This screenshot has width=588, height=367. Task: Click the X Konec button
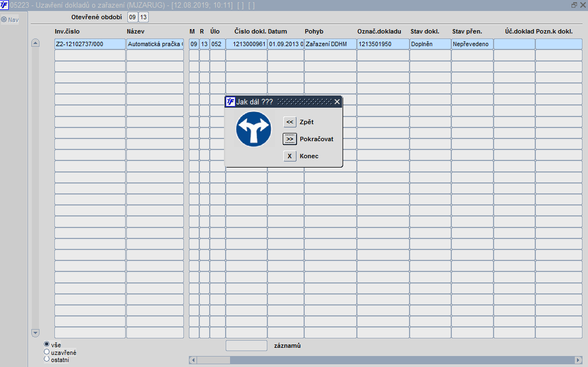[289, 156]
